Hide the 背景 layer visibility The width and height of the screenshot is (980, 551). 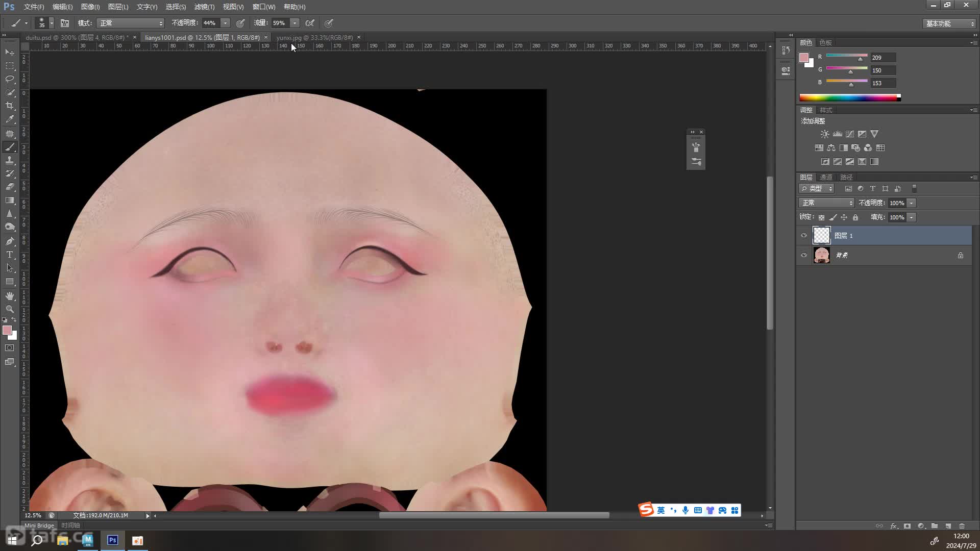pyautogui.click(x=804, y=255)
